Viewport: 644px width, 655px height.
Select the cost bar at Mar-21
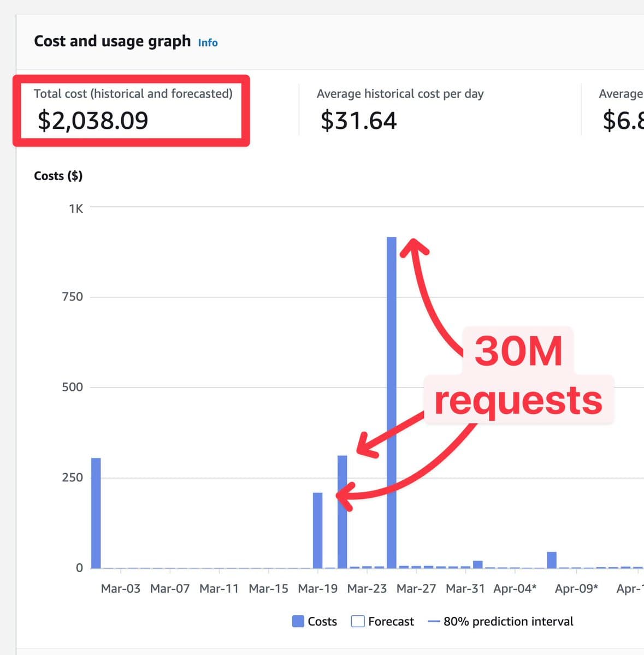click(342, 512)
